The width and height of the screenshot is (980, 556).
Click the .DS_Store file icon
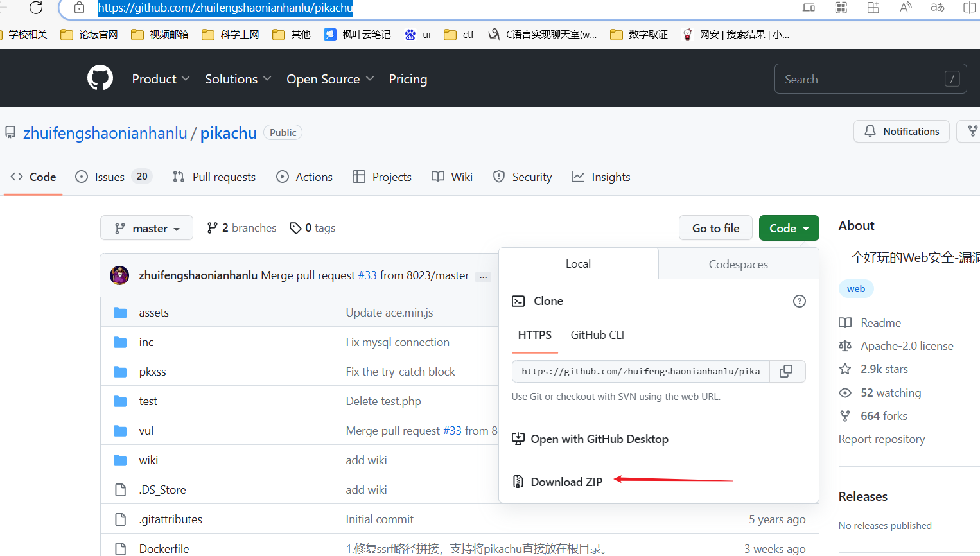[120, 490]
